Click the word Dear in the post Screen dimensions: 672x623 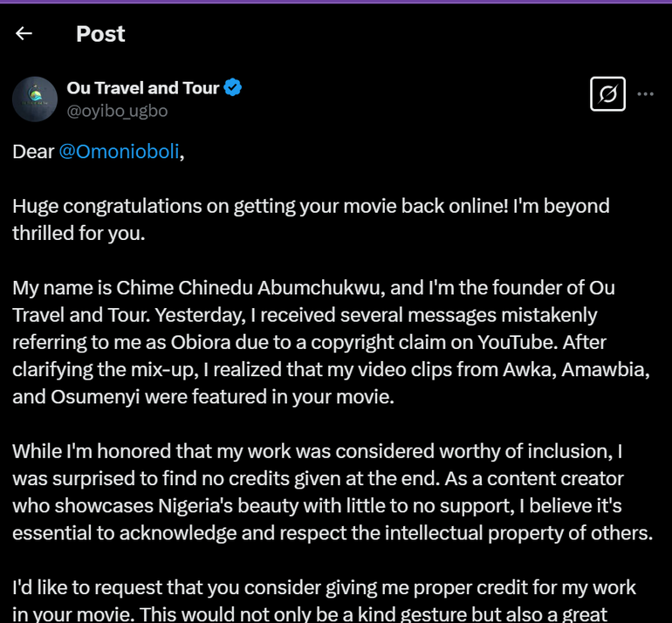tap(32, 152)
